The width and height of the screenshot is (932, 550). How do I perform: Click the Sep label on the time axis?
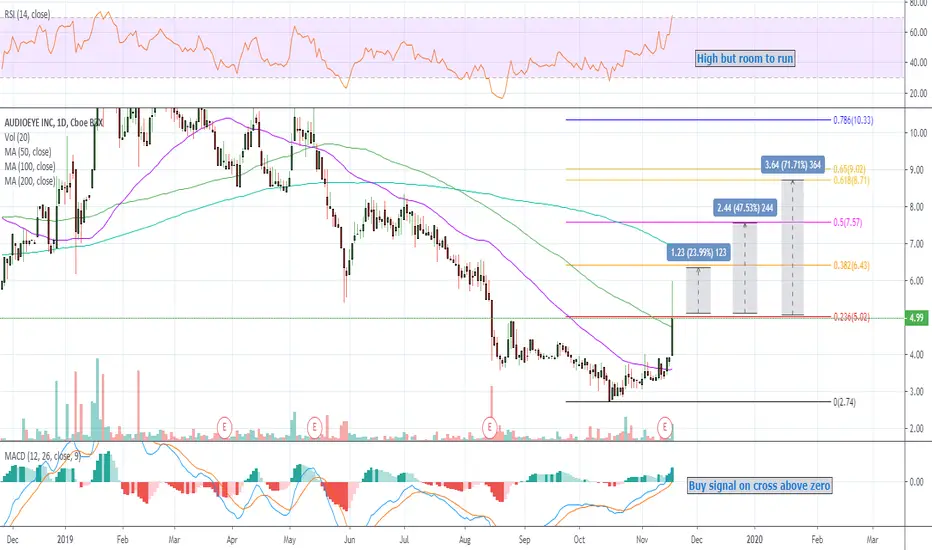point(524,539)
